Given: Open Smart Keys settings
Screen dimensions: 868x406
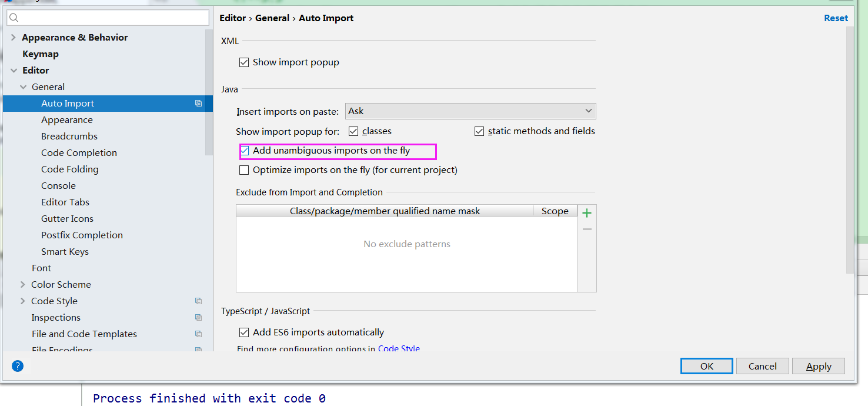Looking at the screenshot, I should point(65,252).
